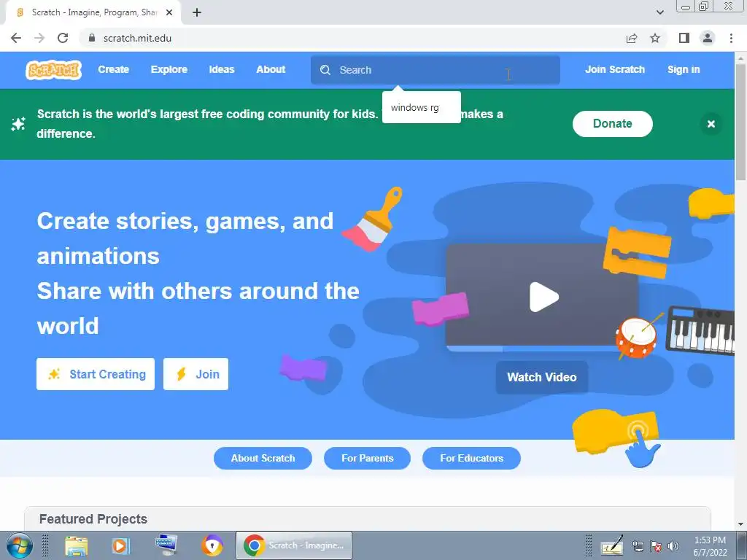Click the Show desktop button

[742, 545]
